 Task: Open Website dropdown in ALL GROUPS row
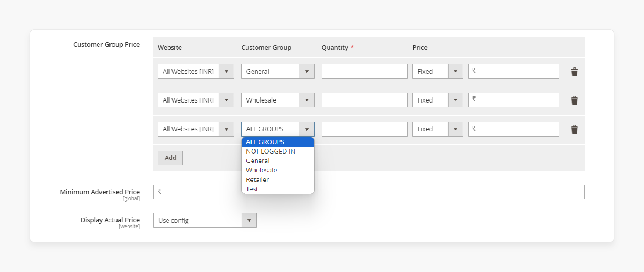[196, 129]
